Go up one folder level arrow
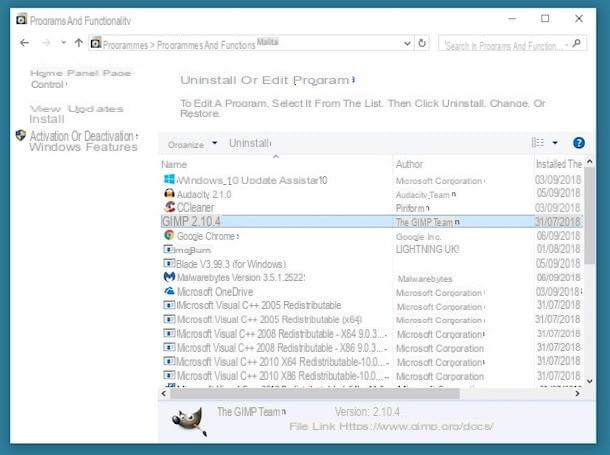This screenshot has width=610, height=455. [79, 43]
